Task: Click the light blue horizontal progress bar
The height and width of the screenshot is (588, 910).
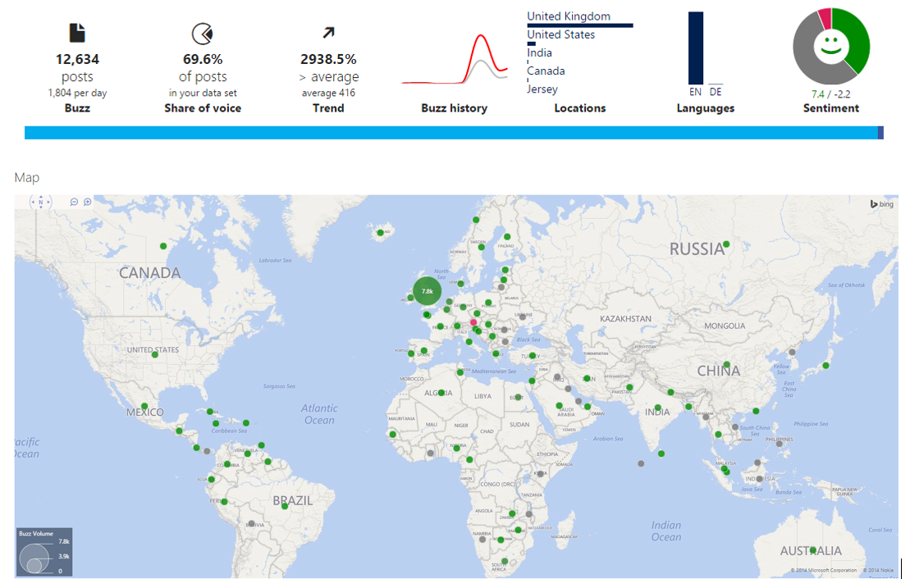Action: coord(450,133)
